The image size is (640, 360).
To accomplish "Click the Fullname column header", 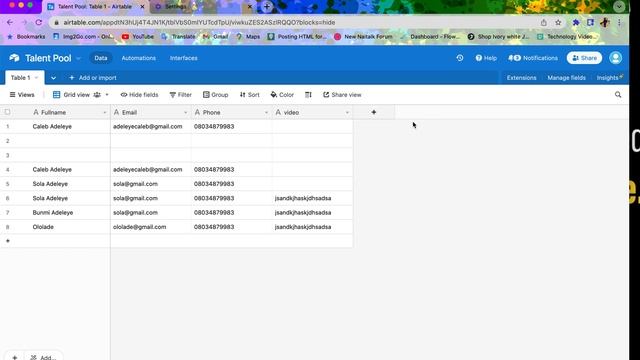I will 69,112.
